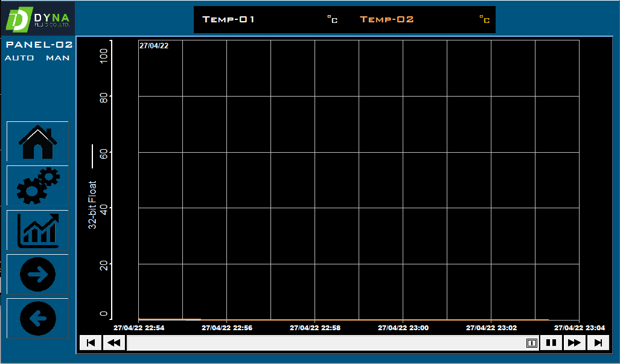Click the 32-bit Float axis legend
The height and width of the screenshot is (364, 620).
(93, 205)
